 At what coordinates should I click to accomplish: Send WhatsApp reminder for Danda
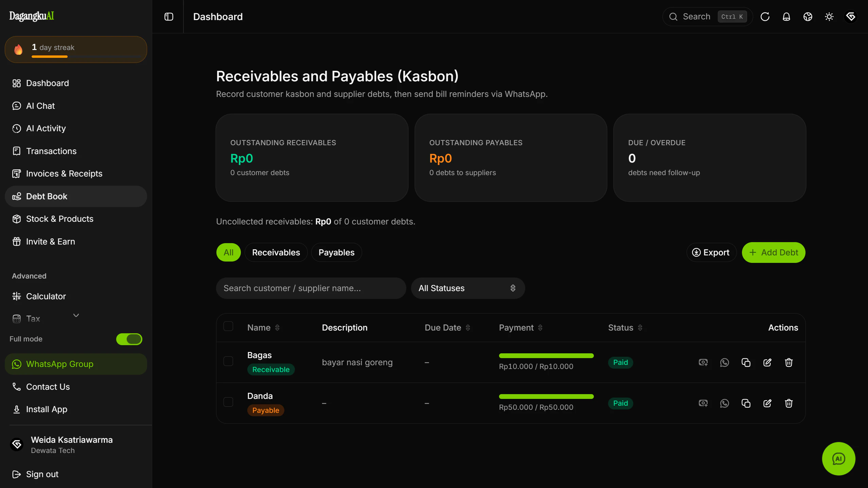[724, 403]
